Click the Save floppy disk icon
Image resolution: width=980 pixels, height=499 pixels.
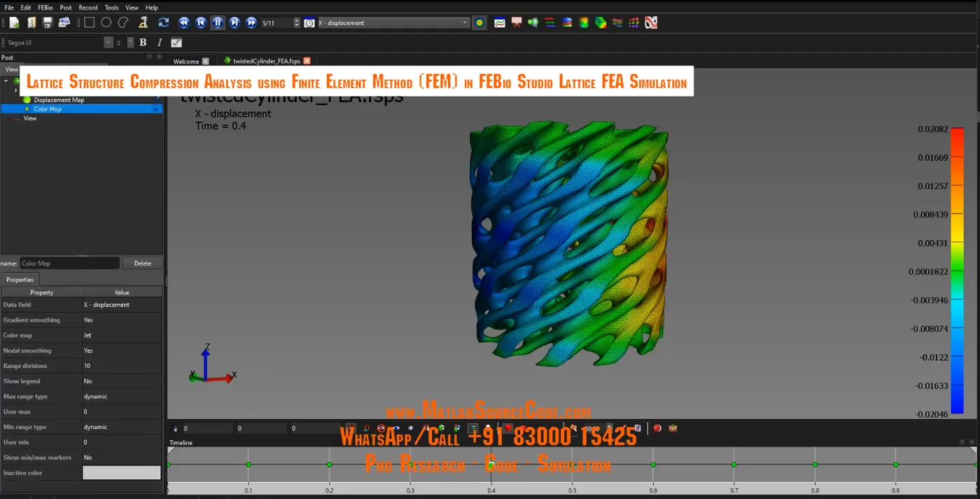pos(48,23)
